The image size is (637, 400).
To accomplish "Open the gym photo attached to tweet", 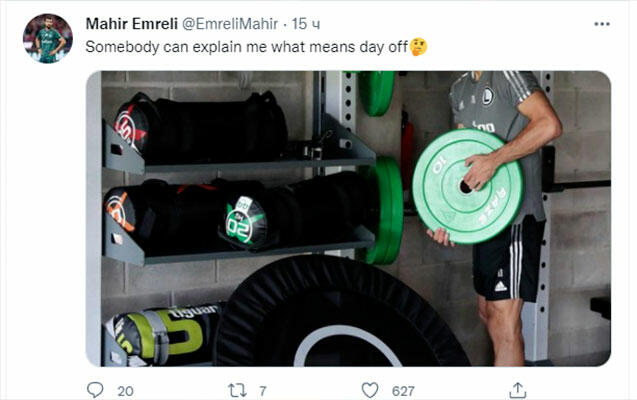I will tap(348, 218).
